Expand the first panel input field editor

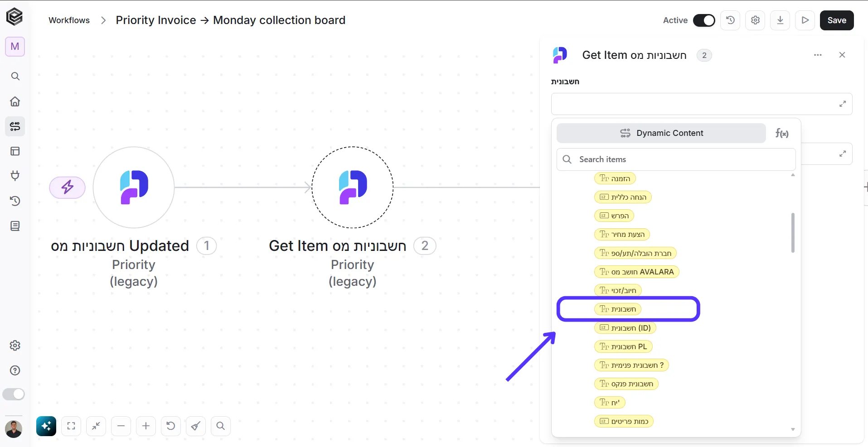[843, 104]
